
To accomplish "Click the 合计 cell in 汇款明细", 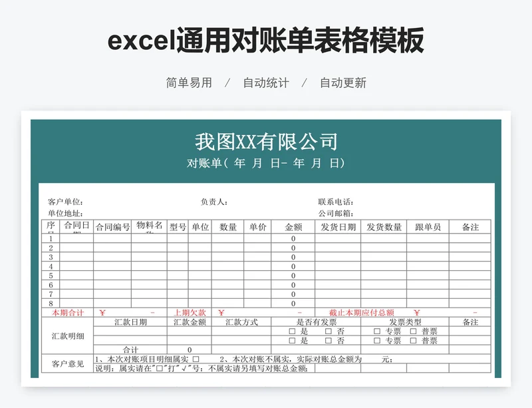I will click(x=130, y=349).
